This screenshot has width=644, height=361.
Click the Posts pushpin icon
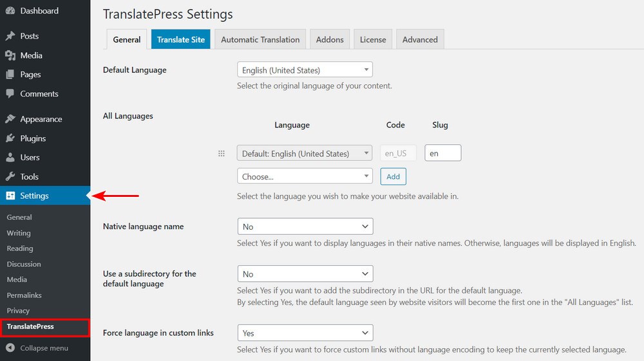pos(10,36)
